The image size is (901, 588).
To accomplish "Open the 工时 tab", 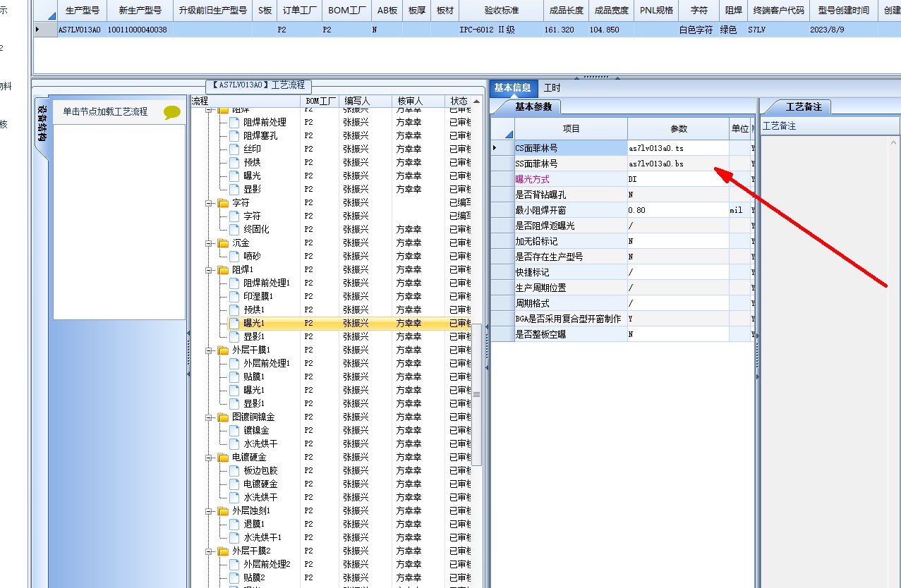I will (x=552, y=88).
